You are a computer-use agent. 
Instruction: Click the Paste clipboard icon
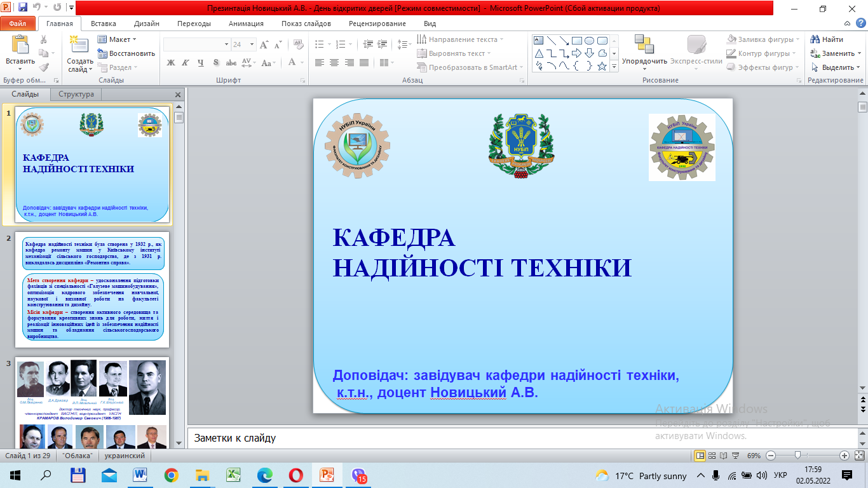(x=20, y=45)
